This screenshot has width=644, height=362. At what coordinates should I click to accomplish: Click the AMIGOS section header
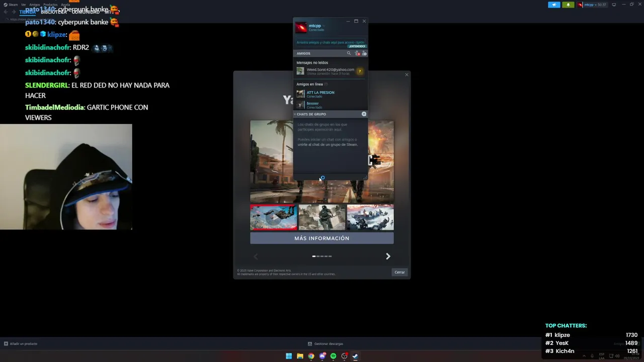[x=303, y=53]
